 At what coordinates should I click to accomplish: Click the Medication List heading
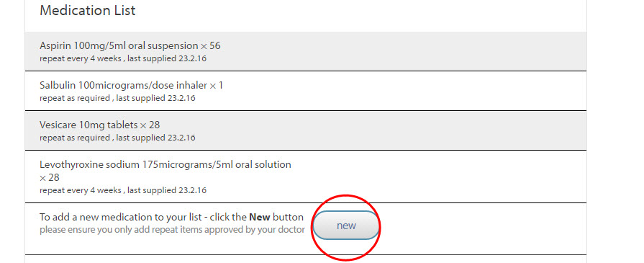88,11
